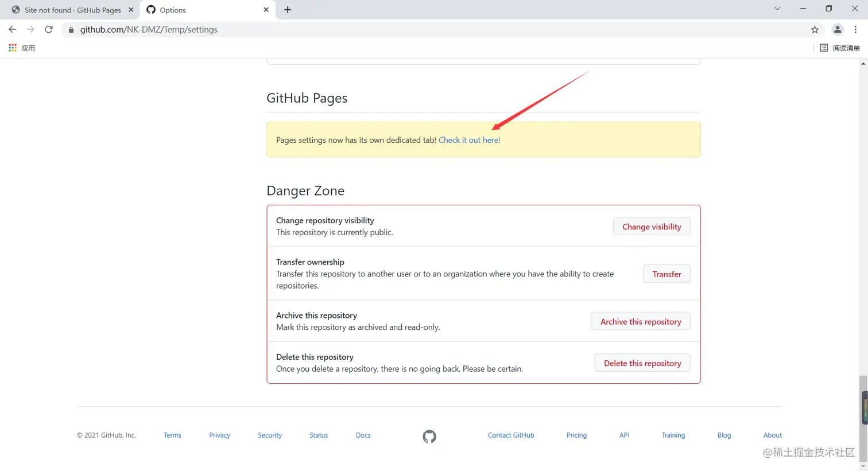Open the Contact GitHub footer link

(511, 435)
